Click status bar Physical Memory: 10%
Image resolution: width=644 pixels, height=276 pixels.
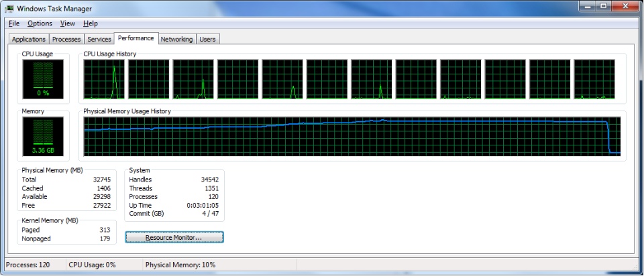180,265
